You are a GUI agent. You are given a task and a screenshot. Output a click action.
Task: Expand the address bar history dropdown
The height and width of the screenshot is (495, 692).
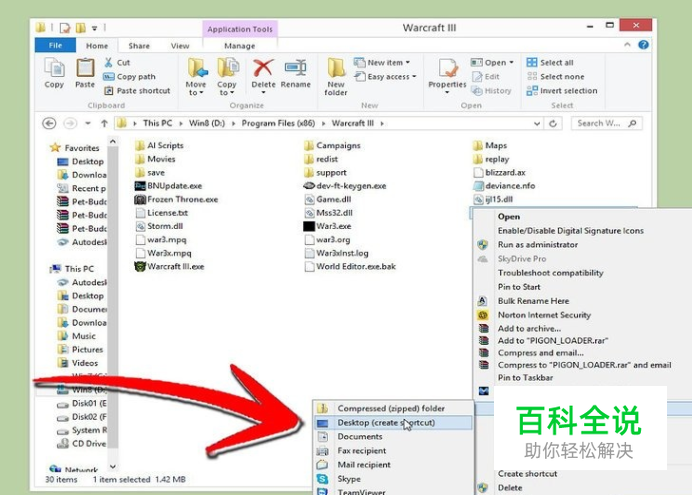(x=537, y=124)
